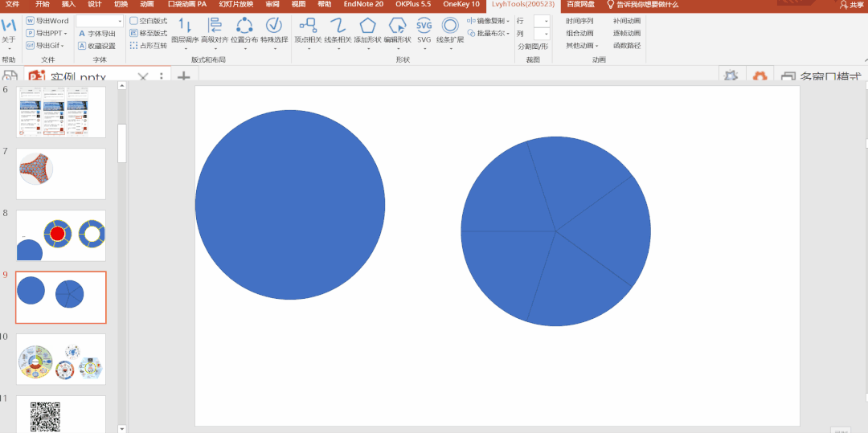Click the 图层调序 layer order icon
868x433 pixels.
coord(184,27)
